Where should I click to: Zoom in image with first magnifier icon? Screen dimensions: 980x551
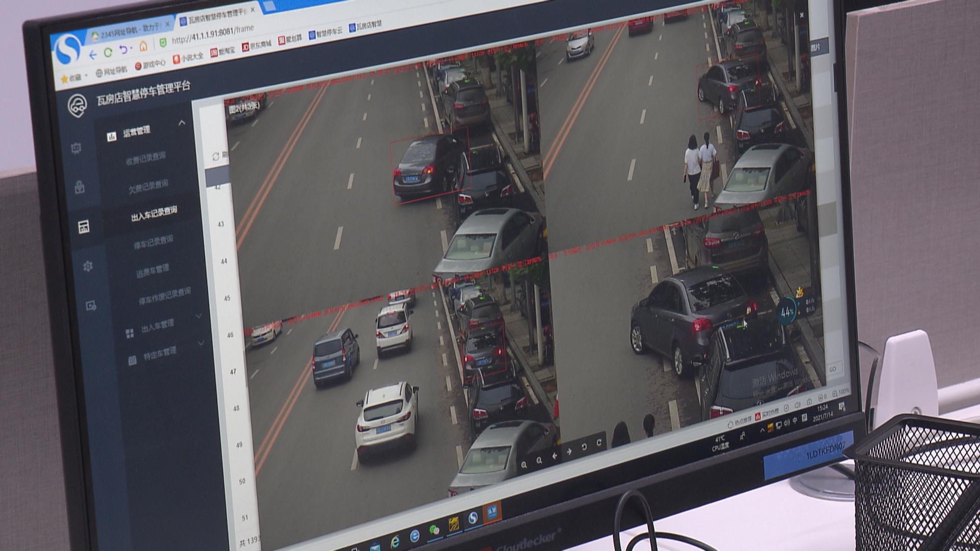click(x=524, y=465)
